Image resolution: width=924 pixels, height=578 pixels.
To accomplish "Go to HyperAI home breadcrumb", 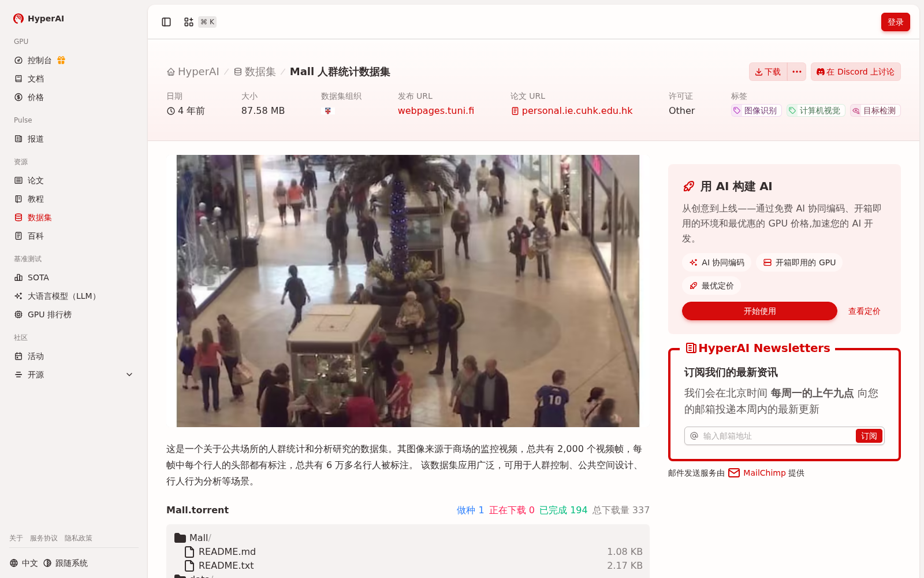I will pyautogui.click(x=193, y=72).
